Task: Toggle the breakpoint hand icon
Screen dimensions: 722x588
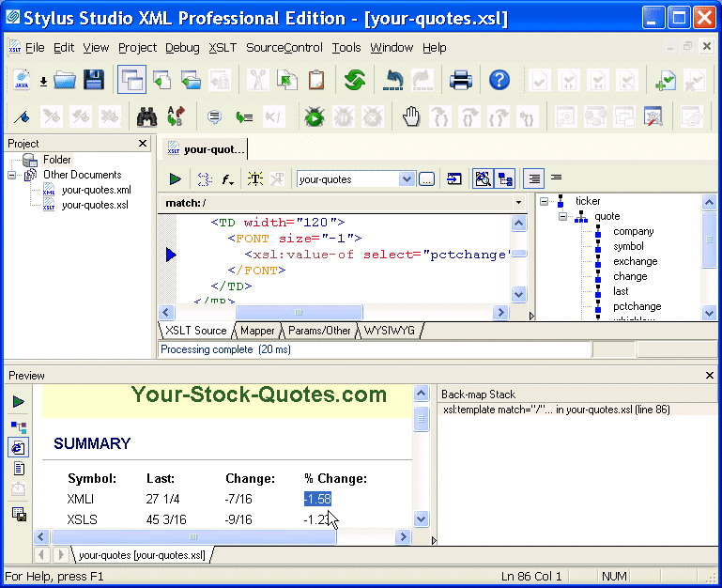Action: point(410,117)
